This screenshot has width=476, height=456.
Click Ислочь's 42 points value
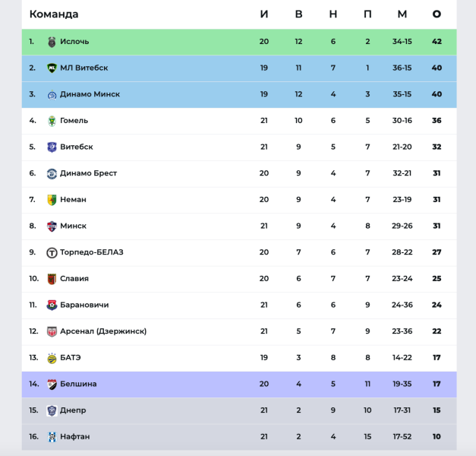click(x=437, y=42)
